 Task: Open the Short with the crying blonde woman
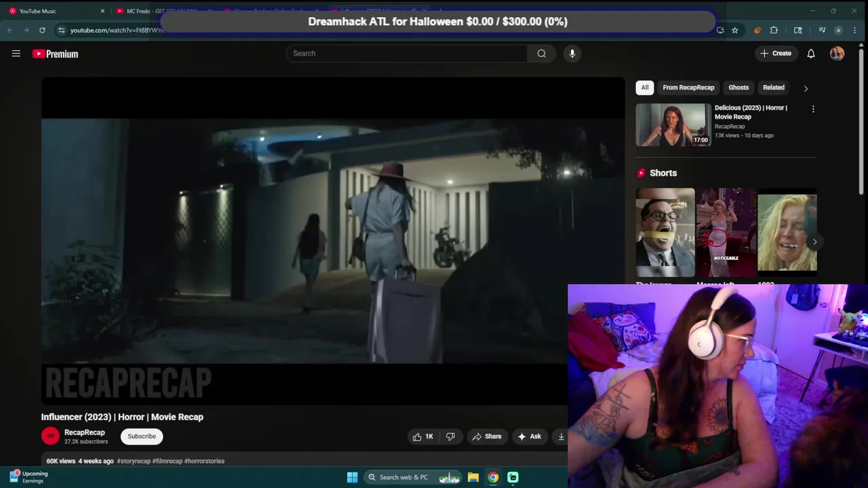(x=787, y=232)
